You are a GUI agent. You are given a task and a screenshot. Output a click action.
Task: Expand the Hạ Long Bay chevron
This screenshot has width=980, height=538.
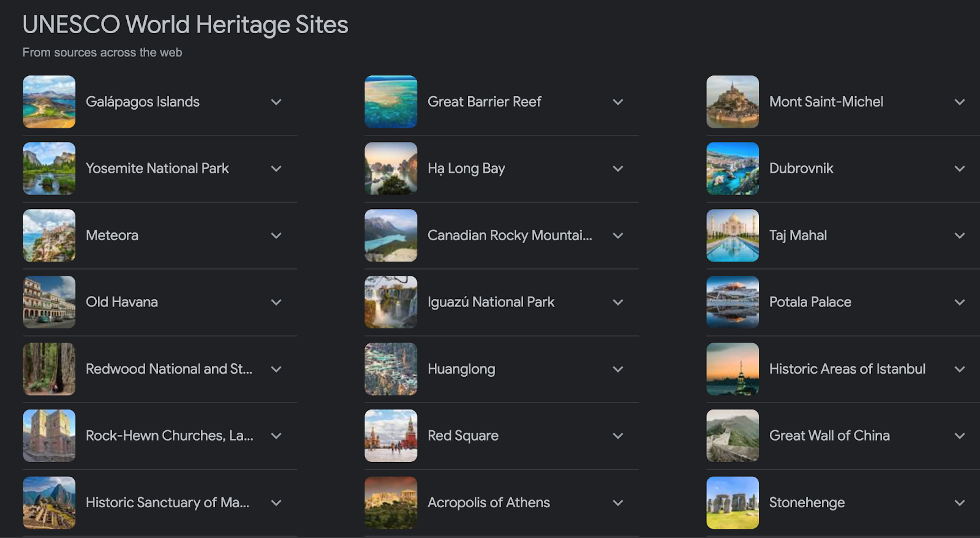click(x=618, y=169)
